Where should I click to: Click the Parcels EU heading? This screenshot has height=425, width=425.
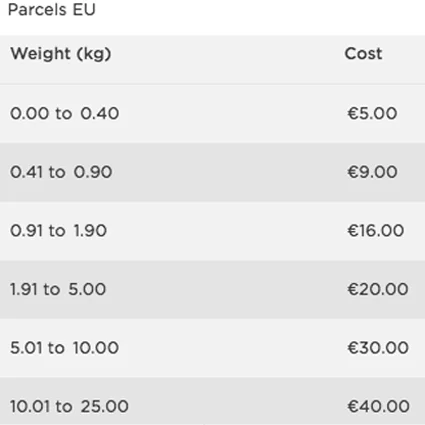[52, 9]
